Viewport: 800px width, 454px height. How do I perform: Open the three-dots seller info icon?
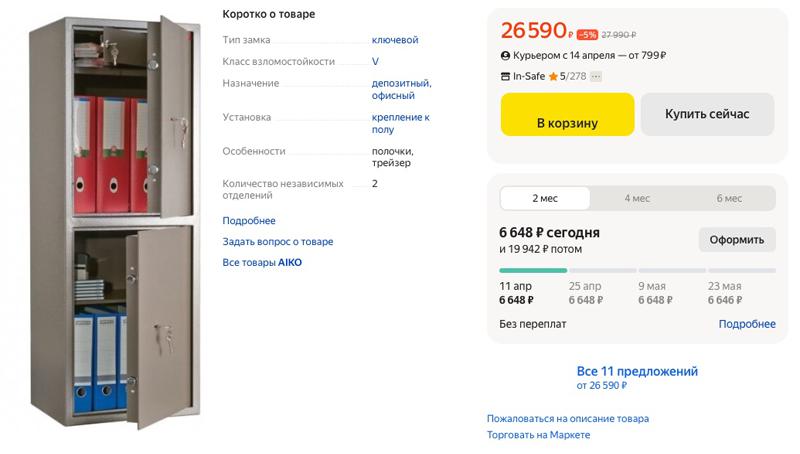(x=596, y=76)
